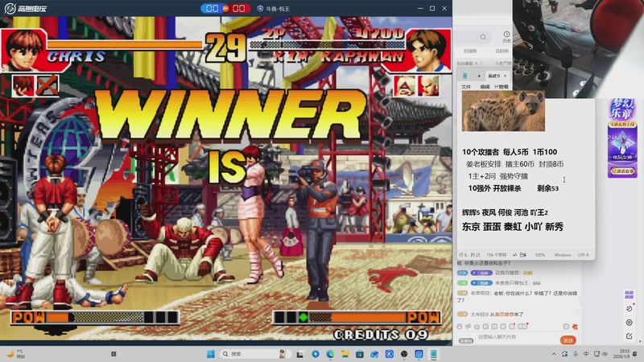Click the edit/feedback pencil icon in the right sidebar

point(630,336)
